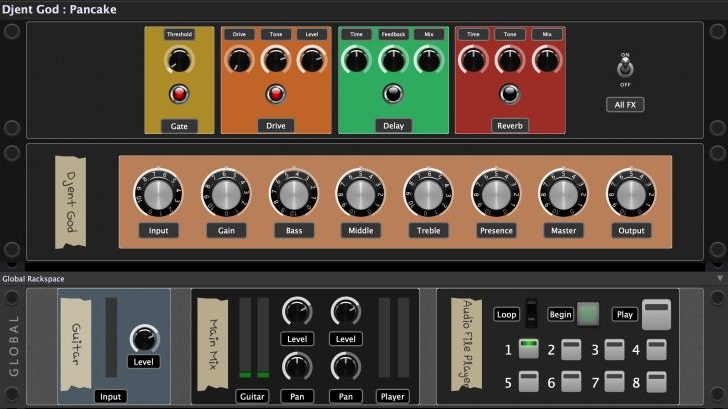Click the Delay pedal black footswitch

[393, 95]
